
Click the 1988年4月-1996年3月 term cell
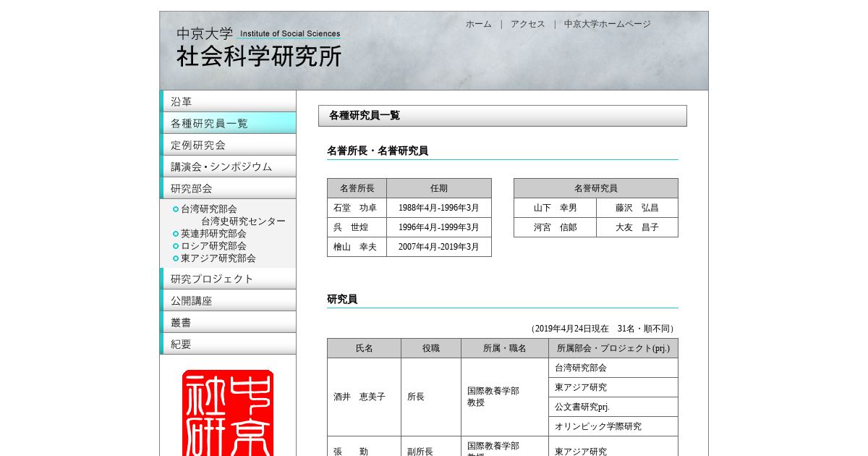coord(439,208)
